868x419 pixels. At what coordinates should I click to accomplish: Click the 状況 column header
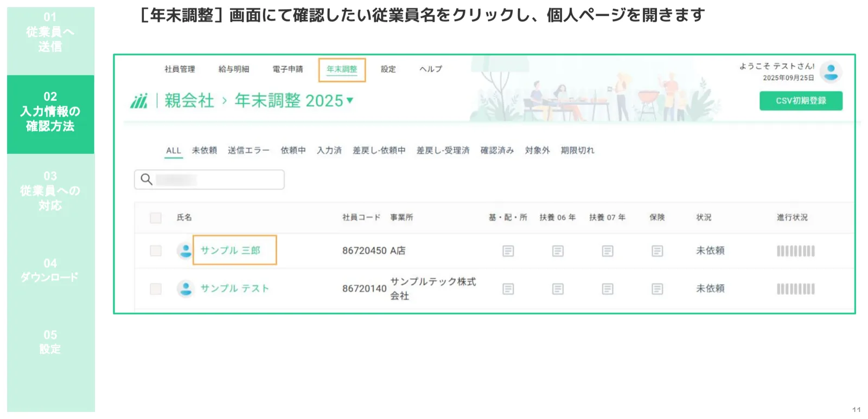pyautogui.click(x=704, y=217)
